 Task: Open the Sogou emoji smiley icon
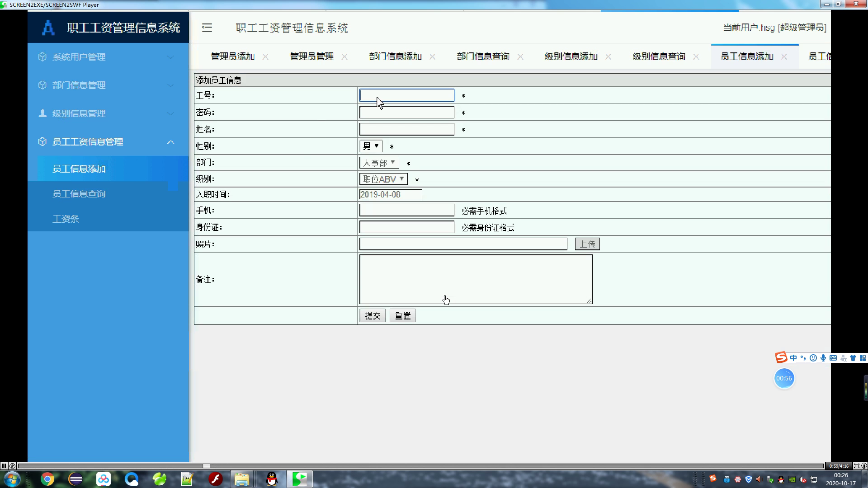click(813, 358)
